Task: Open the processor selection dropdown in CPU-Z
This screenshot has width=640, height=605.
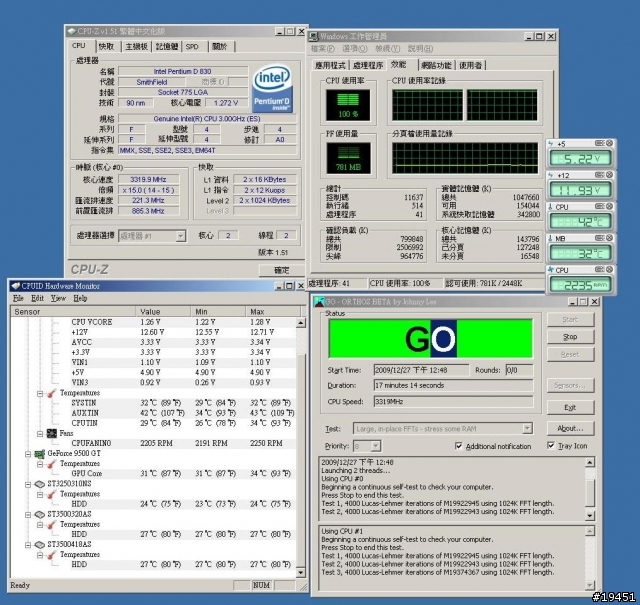Action: pyautogui.click(x=180, y=236)
